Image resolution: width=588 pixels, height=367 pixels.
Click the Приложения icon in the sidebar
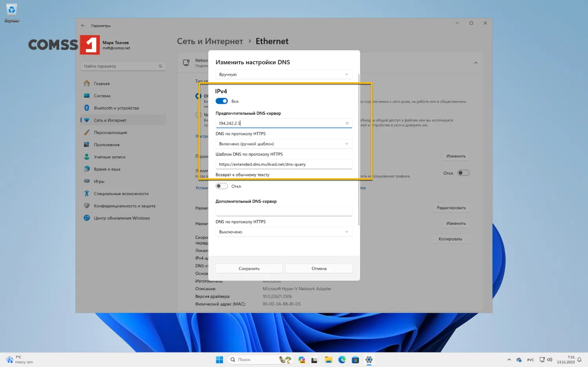point(87,145)
